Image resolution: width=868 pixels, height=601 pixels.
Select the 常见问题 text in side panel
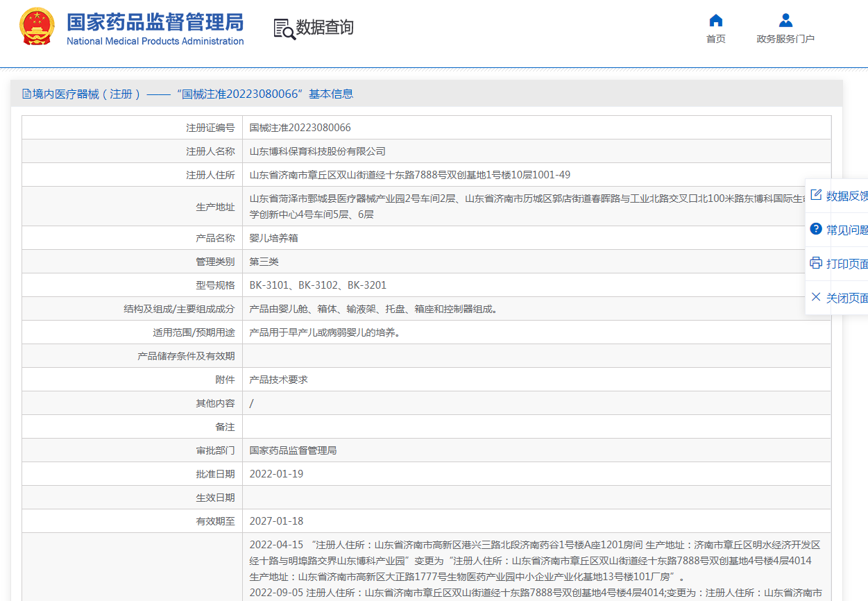pyautogui.click(x=846, y=230)
